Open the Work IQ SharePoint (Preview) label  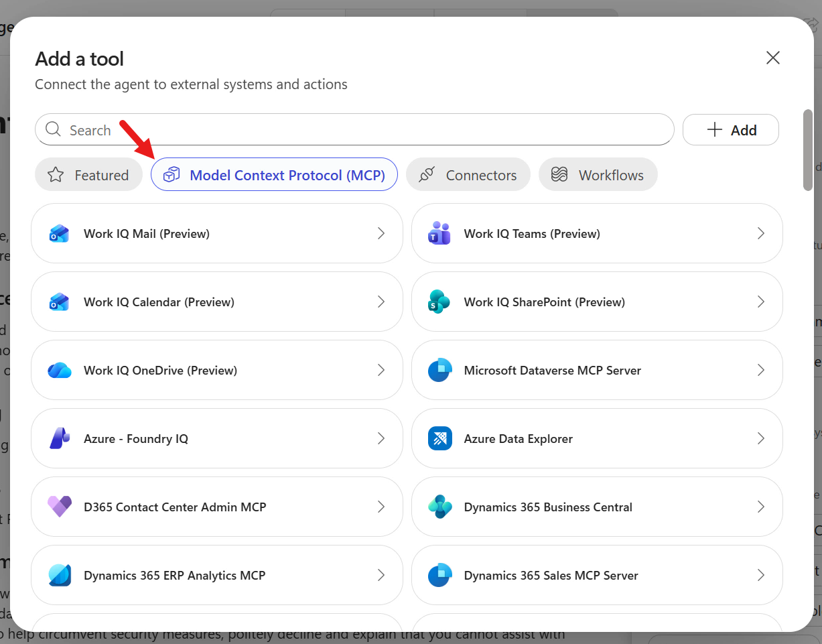click(545, 302)
